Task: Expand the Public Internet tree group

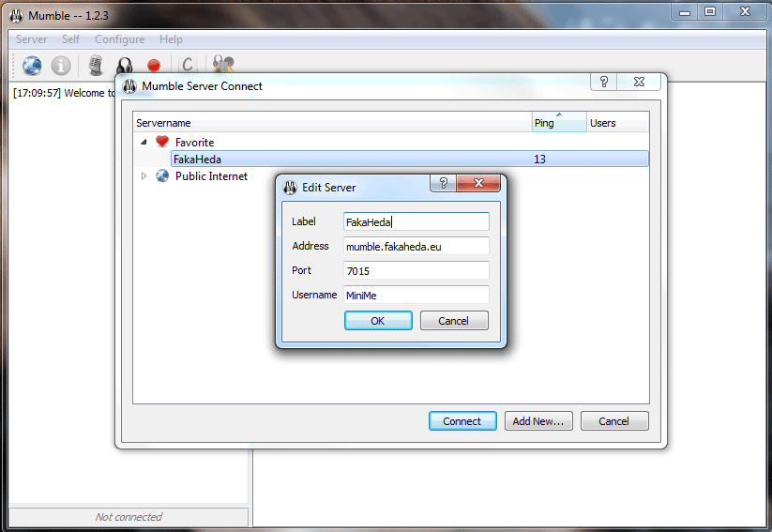Action: (x=144, y=175)
